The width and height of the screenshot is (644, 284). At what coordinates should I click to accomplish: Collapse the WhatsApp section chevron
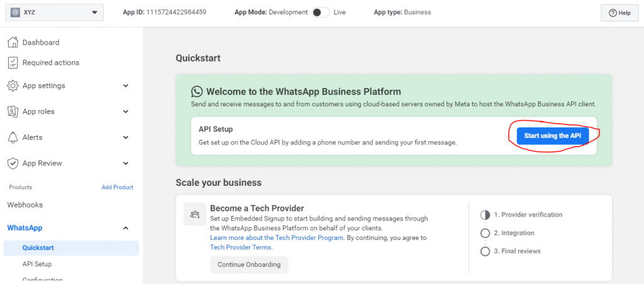pyautogui.click(x=126, y=228)
